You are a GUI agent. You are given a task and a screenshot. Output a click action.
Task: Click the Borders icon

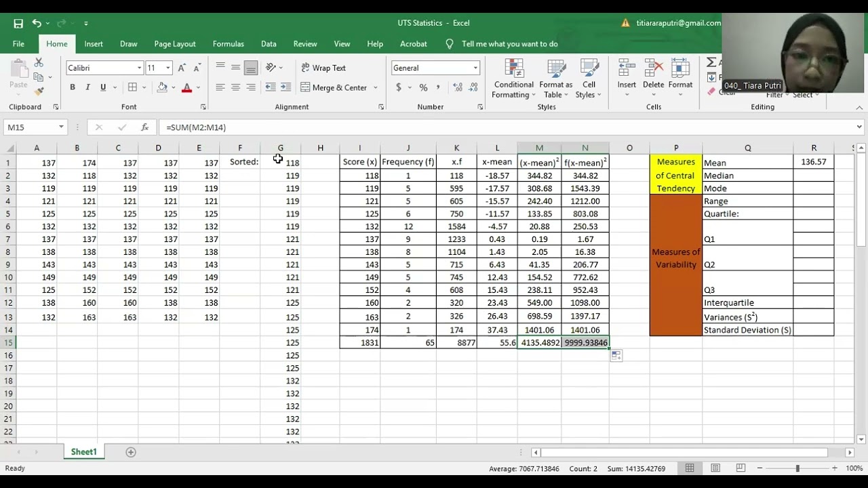point(133,87)
